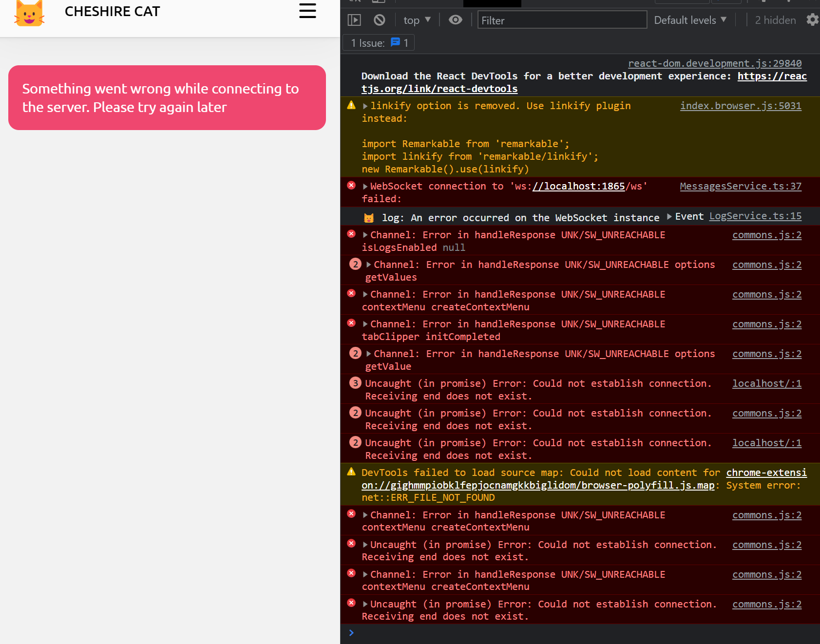This screenshot has height=644, width=820.
Task: Focus the console Filter field
Action: [x=561, y=20]
